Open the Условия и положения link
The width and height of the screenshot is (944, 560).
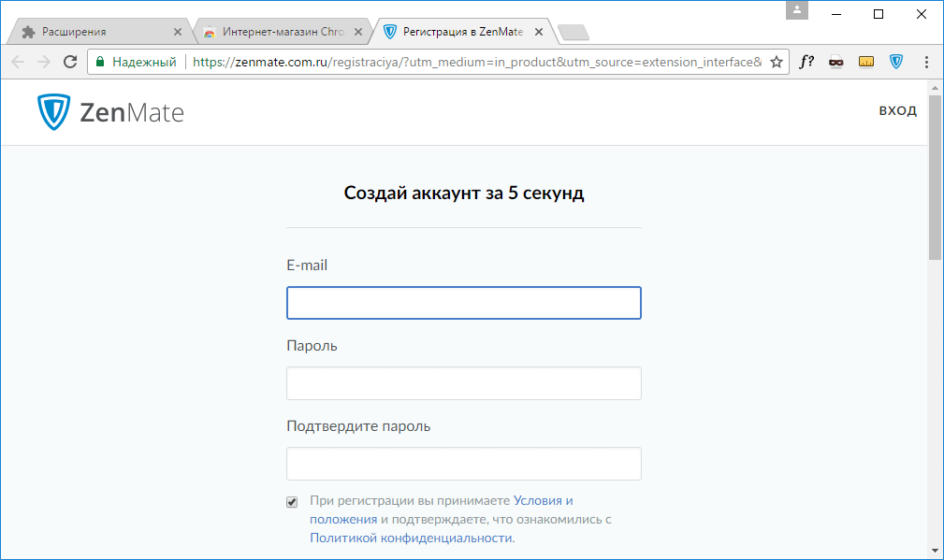(x=442, y=510)
